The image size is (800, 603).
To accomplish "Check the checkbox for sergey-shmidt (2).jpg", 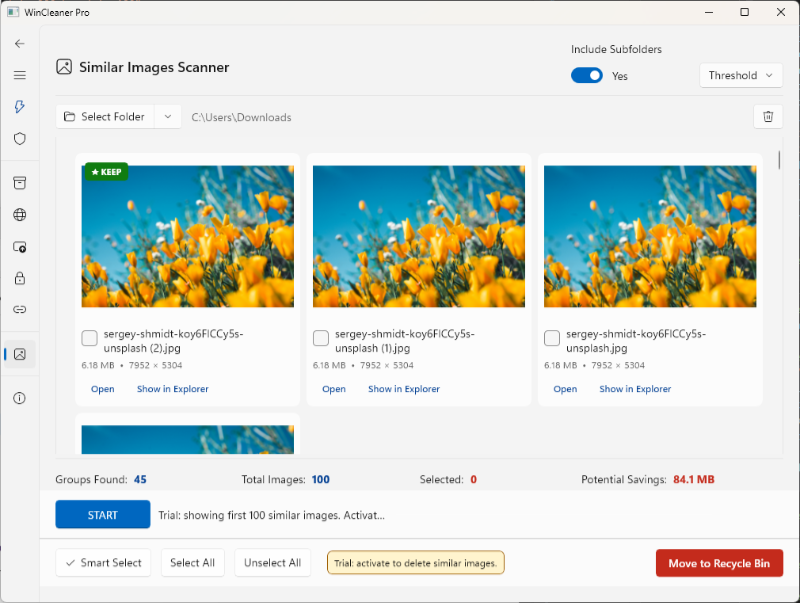I will click(89, 338).
